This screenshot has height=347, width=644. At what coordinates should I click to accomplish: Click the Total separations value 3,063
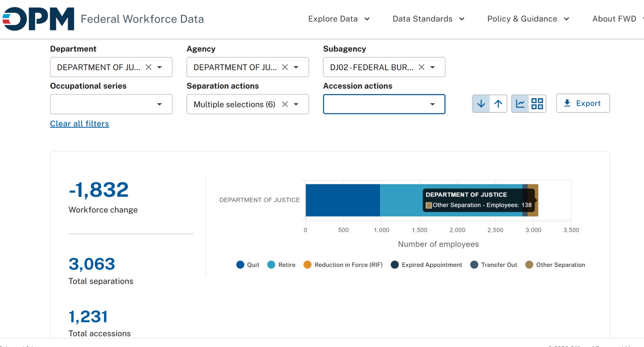(x=92, y=264)
